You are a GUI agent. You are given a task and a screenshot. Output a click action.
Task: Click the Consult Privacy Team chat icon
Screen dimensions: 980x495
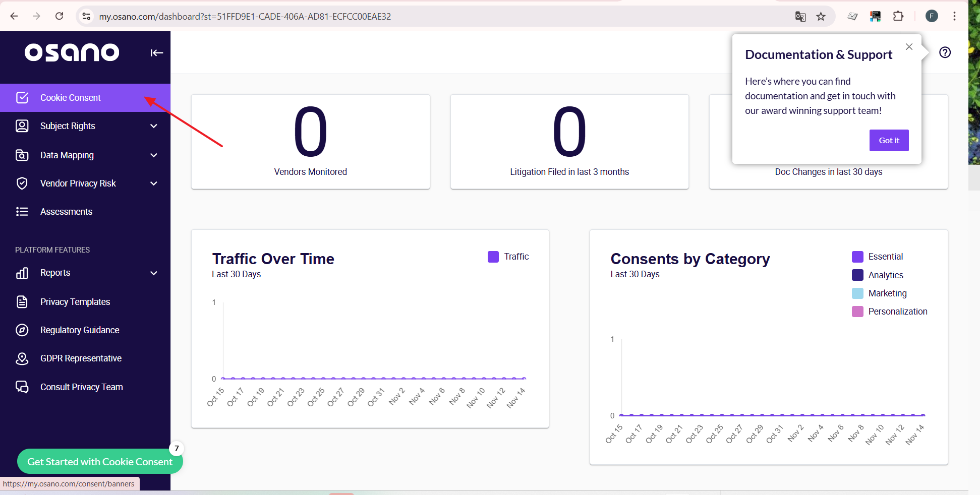pyautogui.click(x=22, y=387)
